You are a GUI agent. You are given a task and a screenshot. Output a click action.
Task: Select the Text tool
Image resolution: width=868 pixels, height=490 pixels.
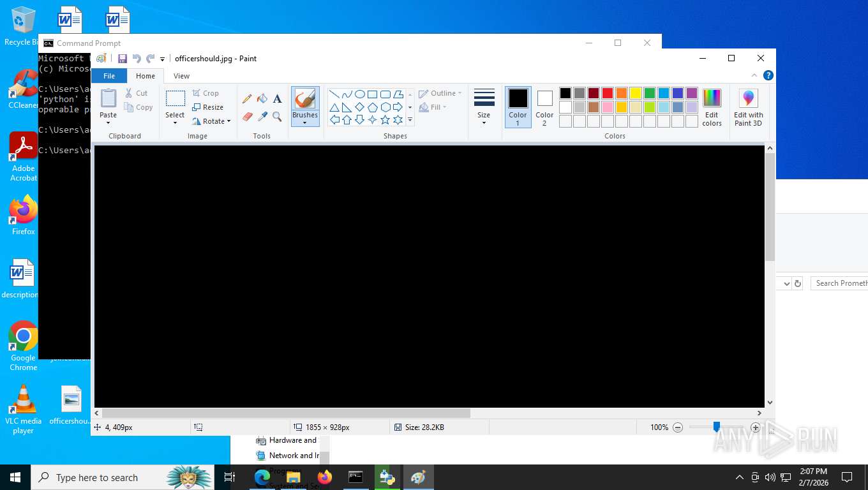[277, 99]
